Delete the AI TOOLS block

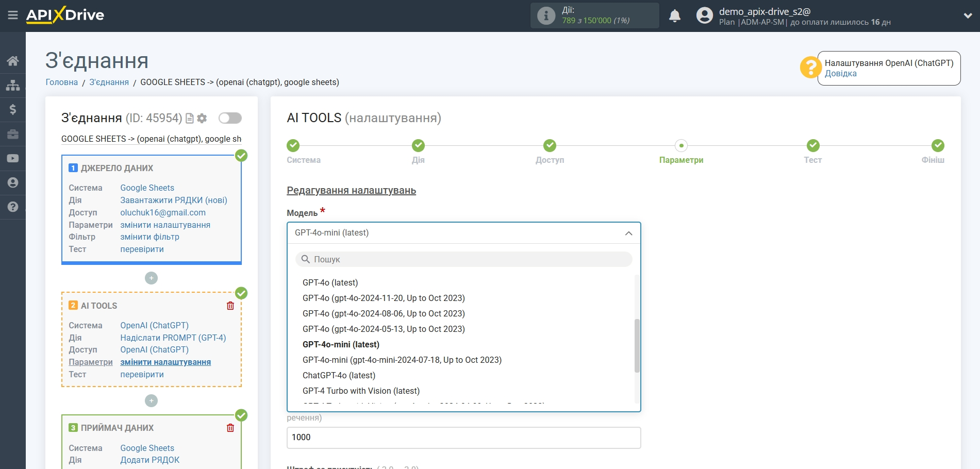(x=230, y=306)
